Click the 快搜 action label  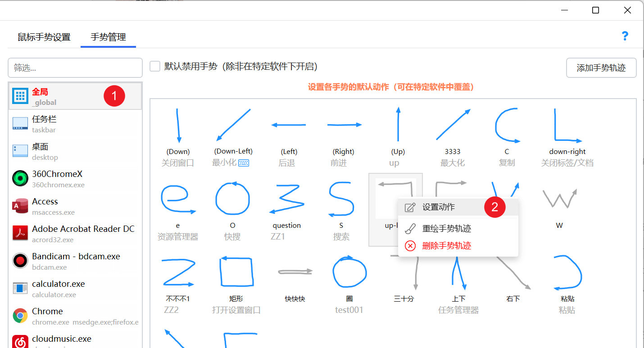232,237
